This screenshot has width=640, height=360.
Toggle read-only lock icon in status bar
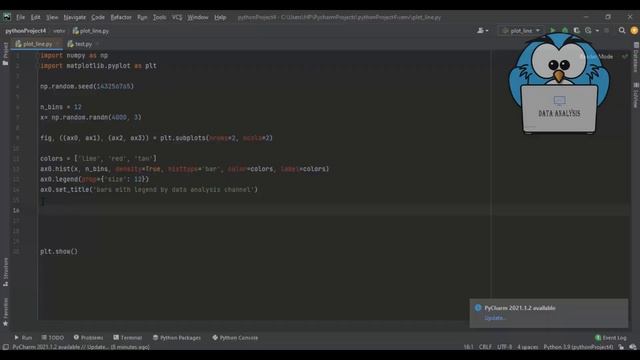(x=621, y=347)
